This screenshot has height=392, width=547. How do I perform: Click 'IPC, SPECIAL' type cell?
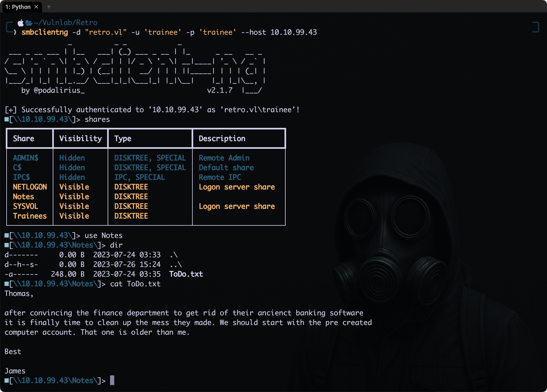point(139,177)
